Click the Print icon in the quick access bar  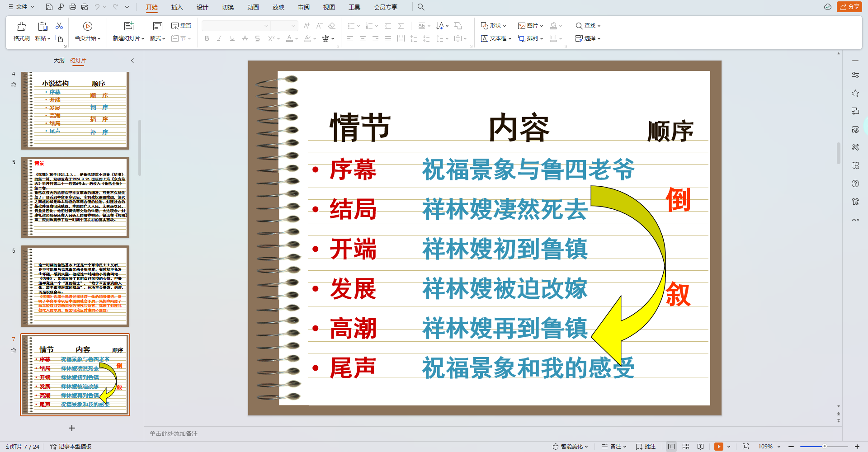tap(73, 7)
